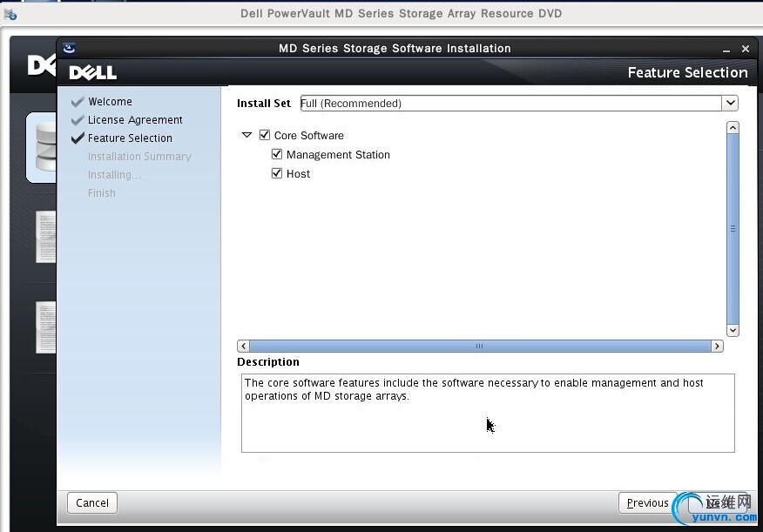Viewport: 763px width, 532px height.
Task: Open the Install Set dropdown arrow
Action: click(x=730, y=103)
